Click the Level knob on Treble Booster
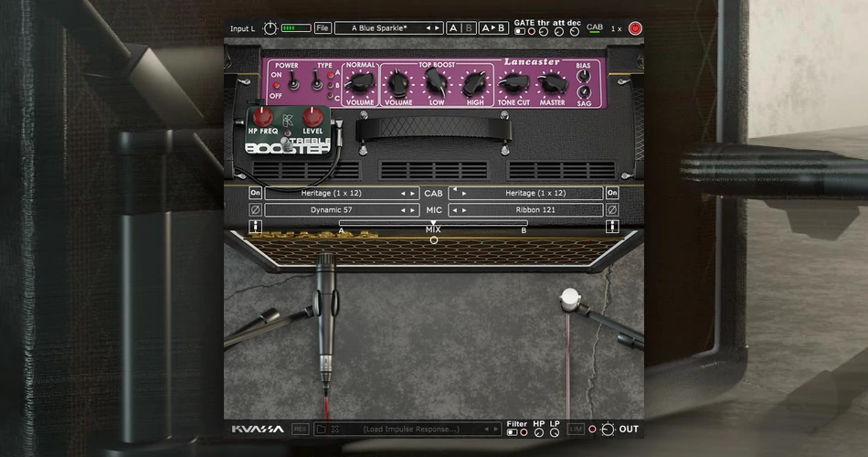 [x=312, y=117]
